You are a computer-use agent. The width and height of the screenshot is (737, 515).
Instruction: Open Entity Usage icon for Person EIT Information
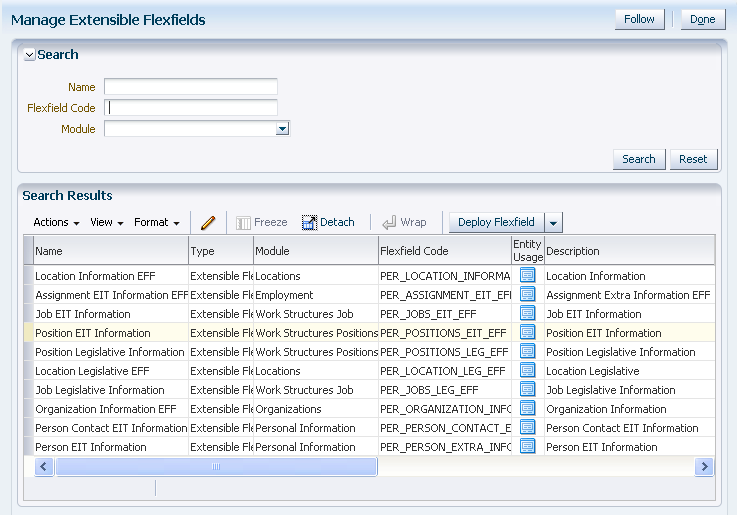[527, 446]
